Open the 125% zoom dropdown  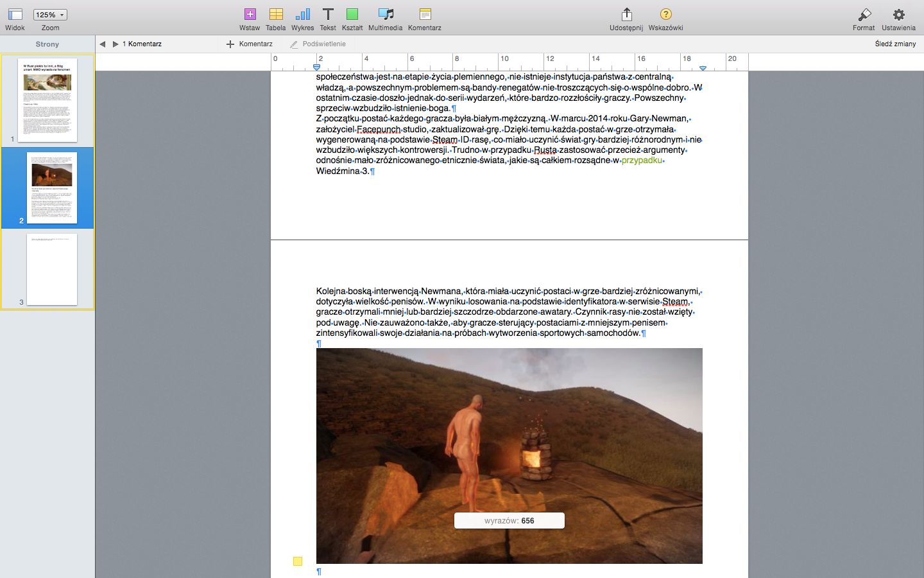[x=50, y=15]
